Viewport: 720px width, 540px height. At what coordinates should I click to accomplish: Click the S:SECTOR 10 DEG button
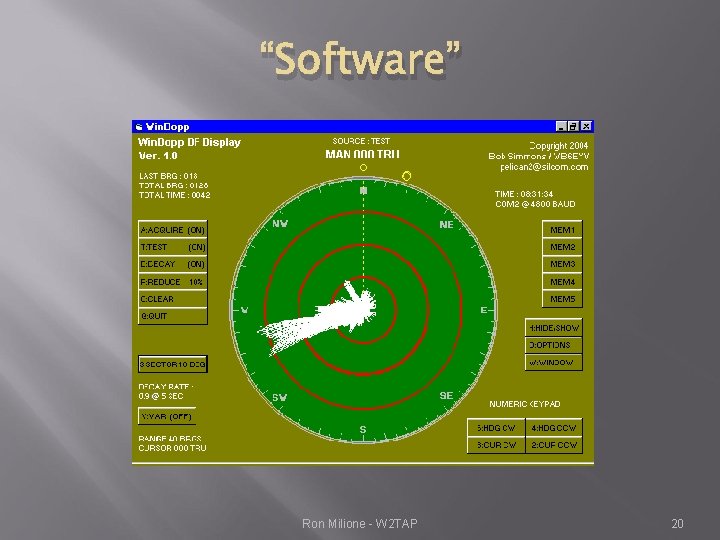[x=173, y=364]
